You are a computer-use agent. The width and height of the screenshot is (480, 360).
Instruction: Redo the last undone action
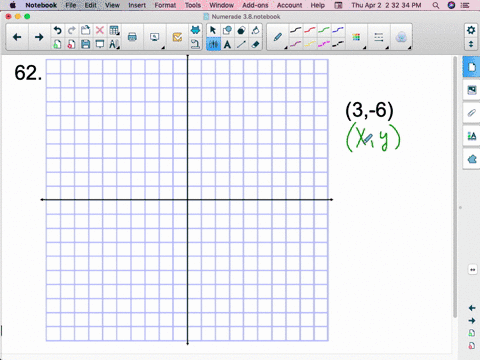click(71, 30)
